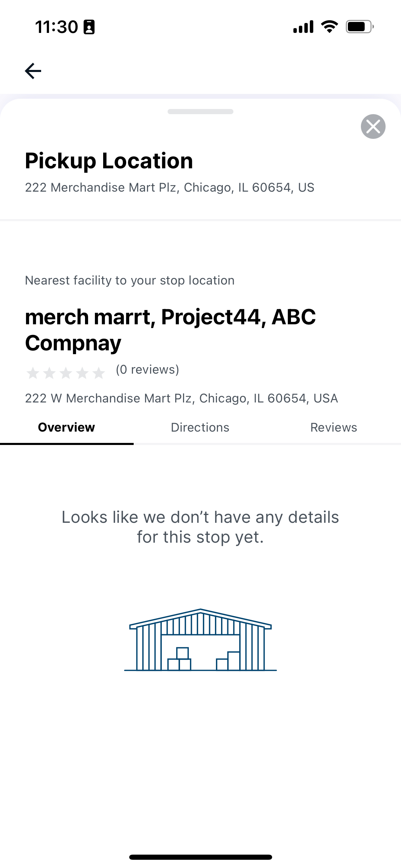Tap the third rating star
This screenshot has width=401, height=868.
tap(66, 373)
